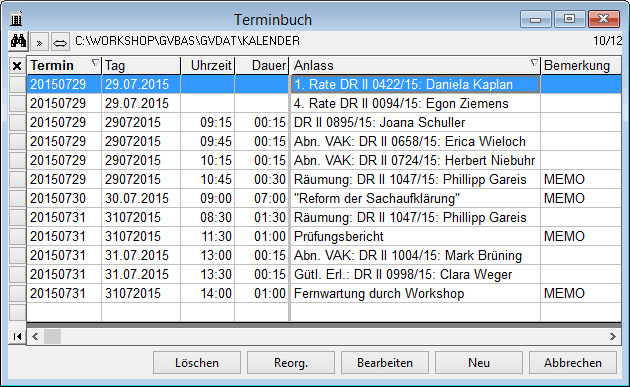Viewport: 630px width, 387px height.
Task: Click the Abbrechen button
Action: click(573, 363)
